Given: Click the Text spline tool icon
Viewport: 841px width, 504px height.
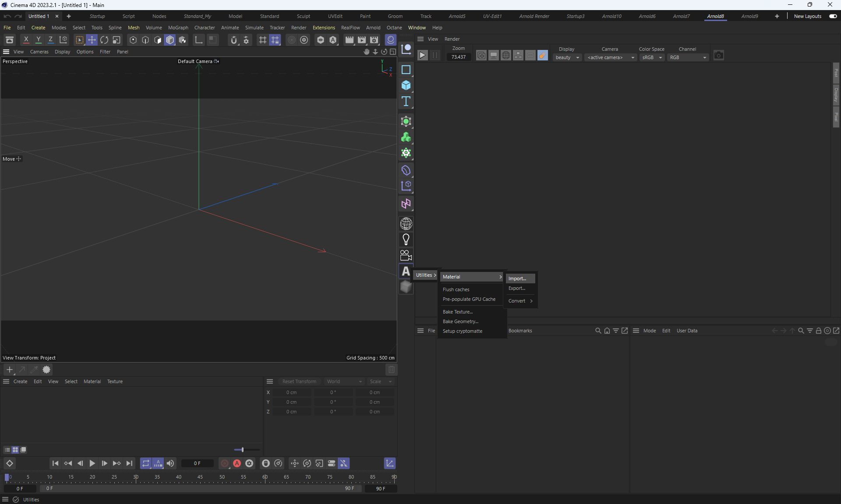Looking at the screenshot, I should [x=406, y=102].
